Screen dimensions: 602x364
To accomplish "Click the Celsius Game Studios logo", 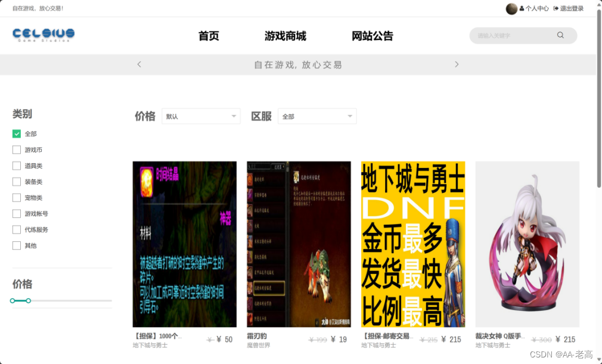I will pos(44,35).
